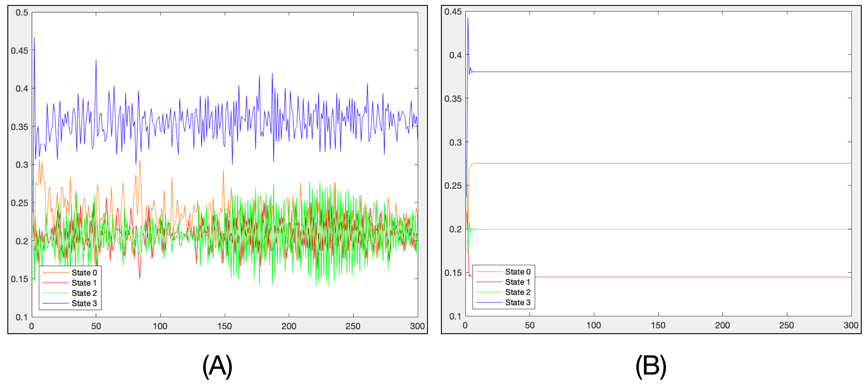Click orange line sample in plot A legend

tap(56, 273)
